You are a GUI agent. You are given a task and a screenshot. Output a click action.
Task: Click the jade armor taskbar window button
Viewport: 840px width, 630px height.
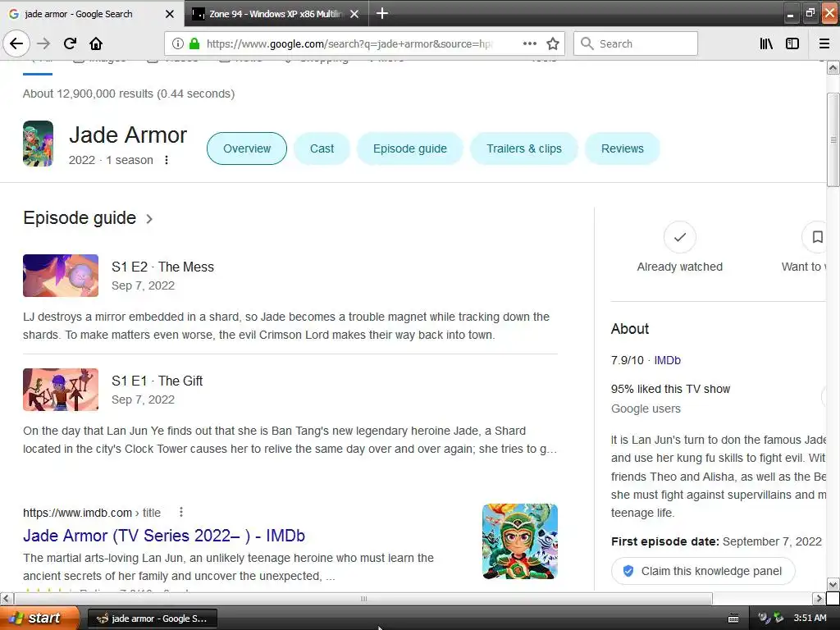coord(152,619)
